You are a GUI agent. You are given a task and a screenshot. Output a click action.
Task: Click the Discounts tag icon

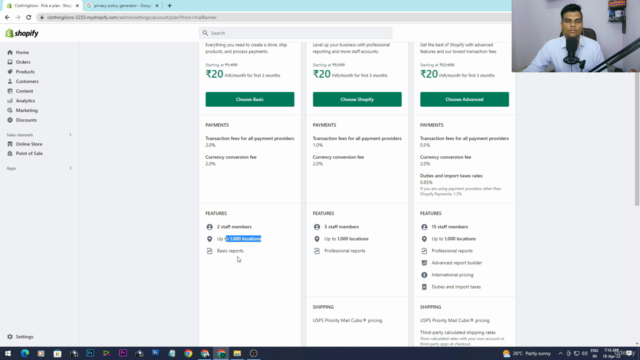click(10, 120)
